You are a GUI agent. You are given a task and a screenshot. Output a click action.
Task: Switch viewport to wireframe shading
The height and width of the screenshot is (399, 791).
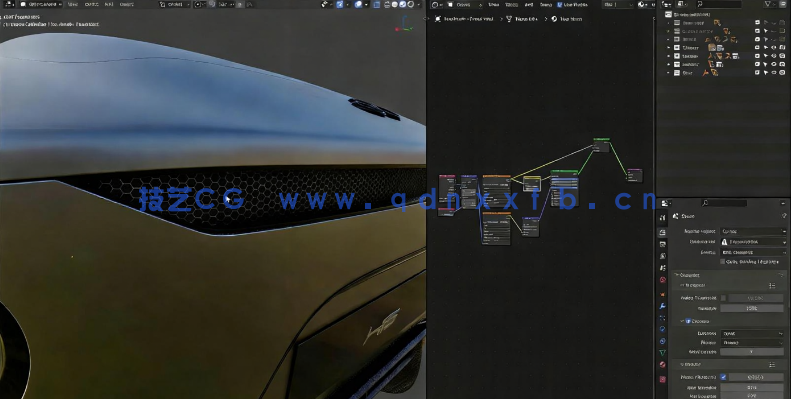point(387,4)
